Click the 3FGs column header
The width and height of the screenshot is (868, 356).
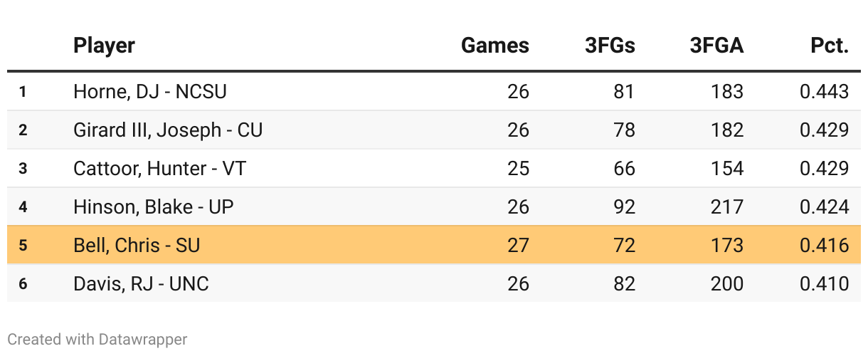[x=610, y=46]
